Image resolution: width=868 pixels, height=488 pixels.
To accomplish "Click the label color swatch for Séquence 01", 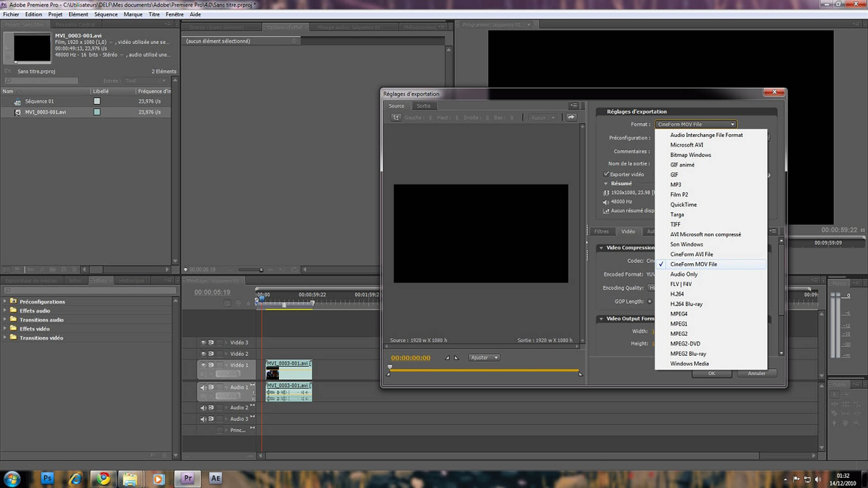I will pos(97,101).
